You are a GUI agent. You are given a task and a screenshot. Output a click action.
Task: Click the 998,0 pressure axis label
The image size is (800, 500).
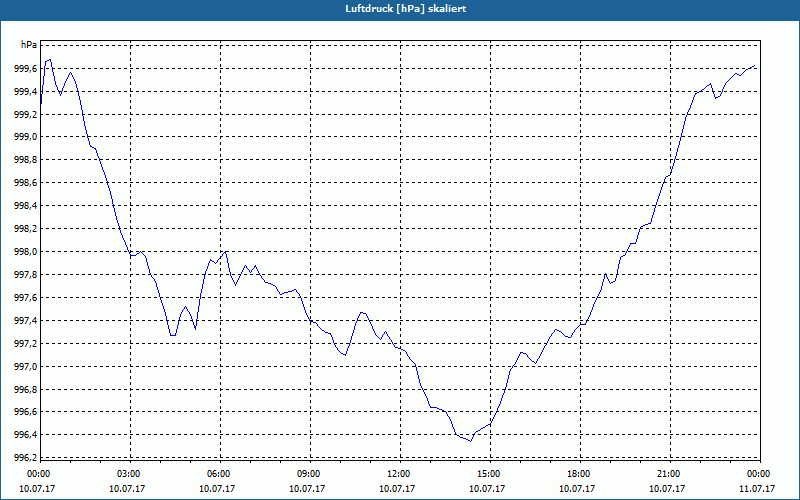[26, 252]
